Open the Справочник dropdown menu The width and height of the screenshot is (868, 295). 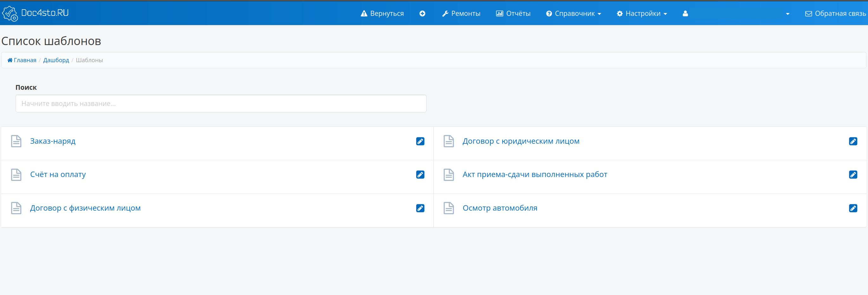pos(573,14)
